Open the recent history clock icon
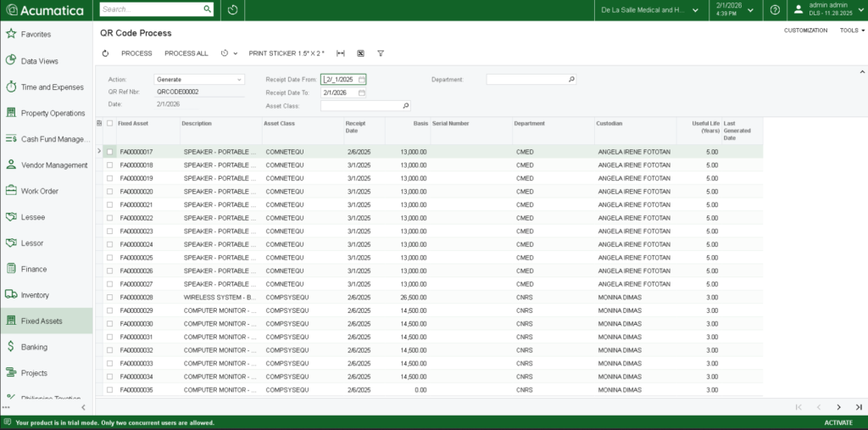 232,10
